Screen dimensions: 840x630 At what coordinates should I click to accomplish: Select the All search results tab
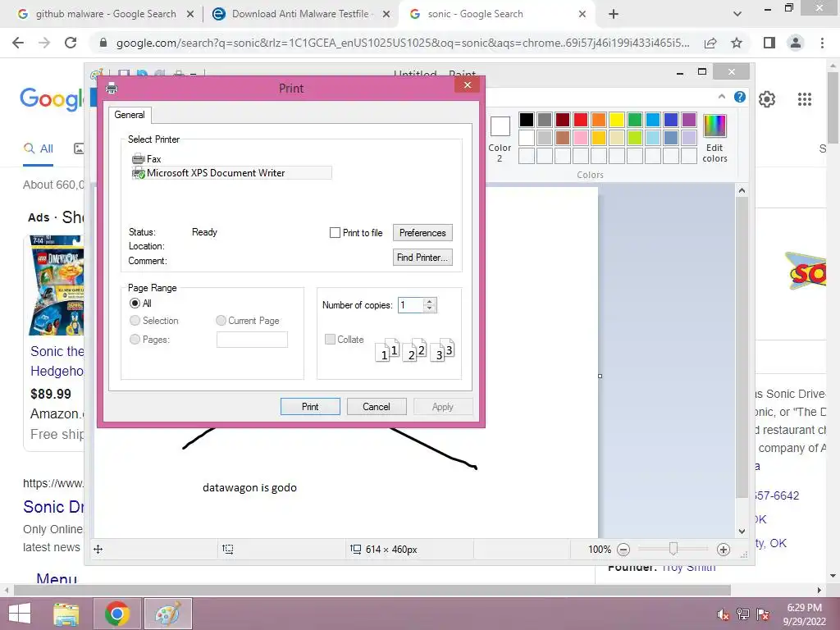pyautogui.click(x=38, y=148)
